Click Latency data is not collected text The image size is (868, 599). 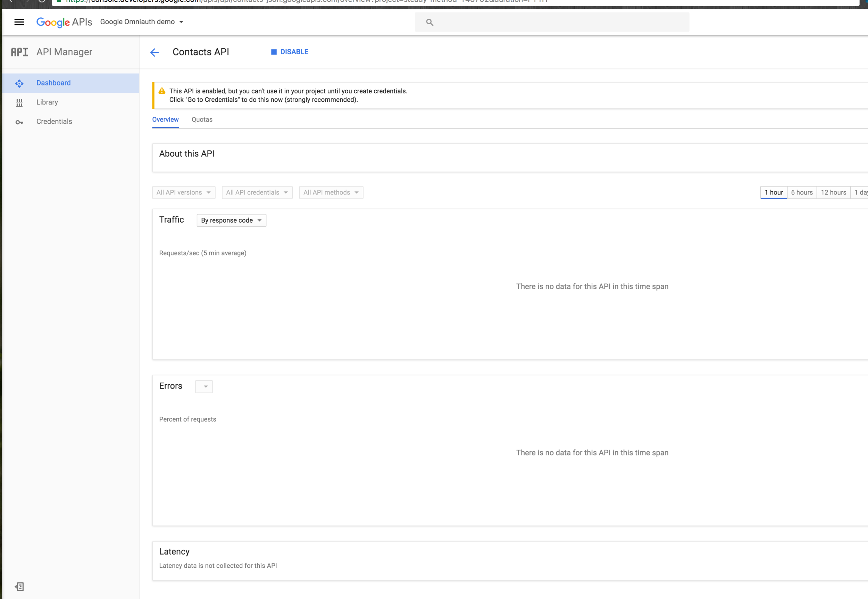[x=218, y=566]
